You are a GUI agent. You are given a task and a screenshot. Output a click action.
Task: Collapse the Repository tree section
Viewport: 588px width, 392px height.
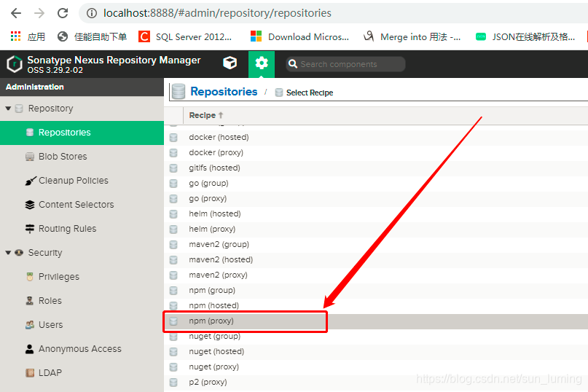point(8,109)
